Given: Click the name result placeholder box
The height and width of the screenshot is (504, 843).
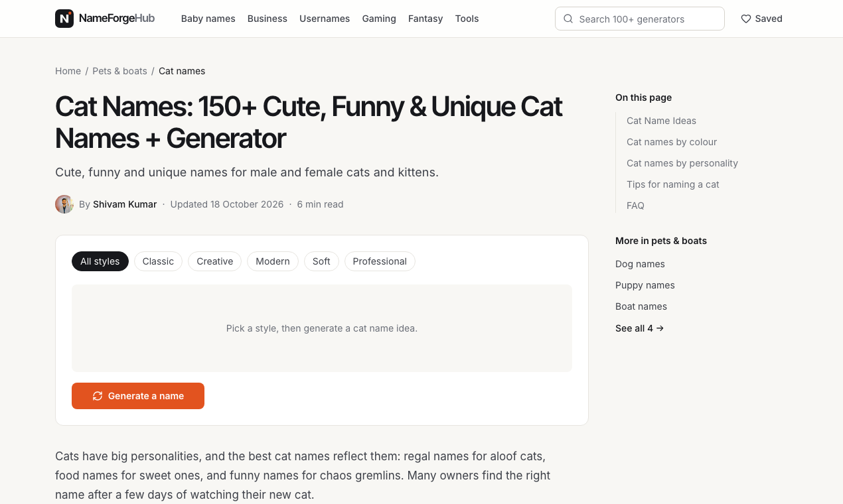Looking at the screenshot, I should [322, 328].
